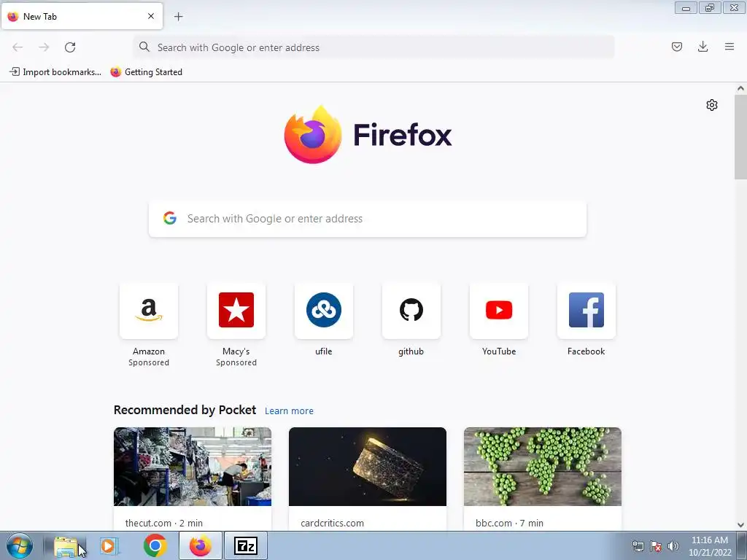Viewport: 747px width, 560px height.
Task: Click the Learn more Pocket link
Action: point(289,411)
